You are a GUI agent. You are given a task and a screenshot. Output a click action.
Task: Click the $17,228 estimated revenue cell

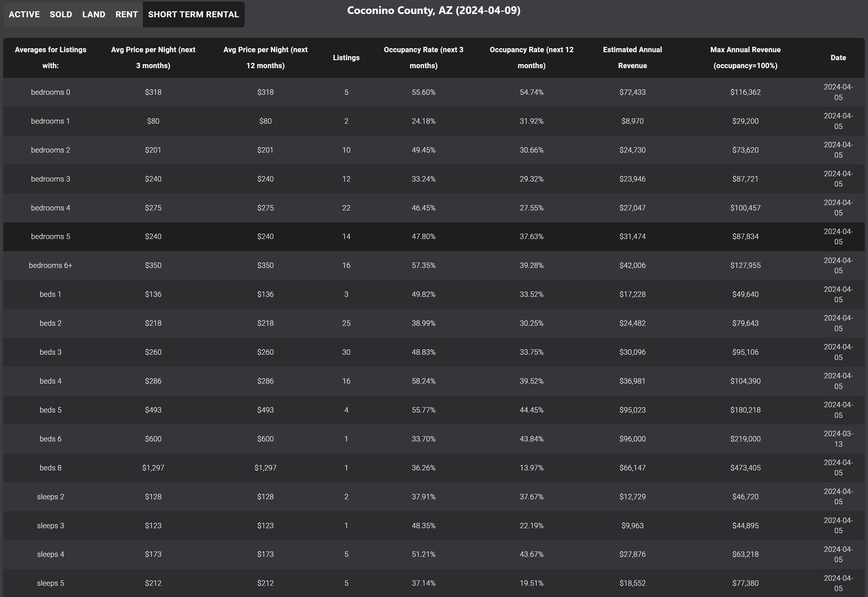(632, 295)
